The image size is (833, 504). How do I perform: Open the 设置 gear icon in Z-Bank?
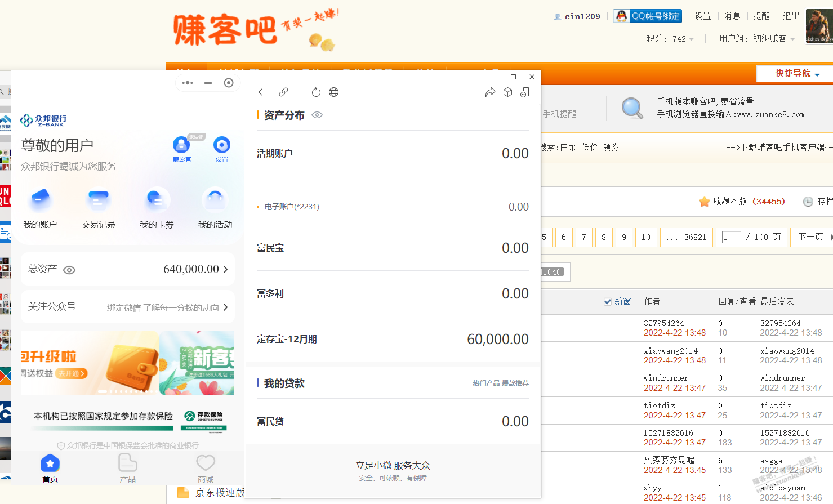[x=222, y=145]
